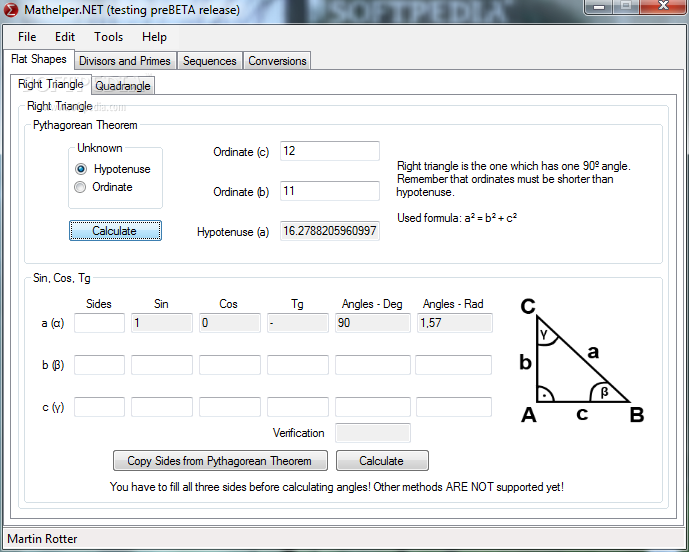Click Copy Sides from Pythagorean Theorem

tap(220, 461)
